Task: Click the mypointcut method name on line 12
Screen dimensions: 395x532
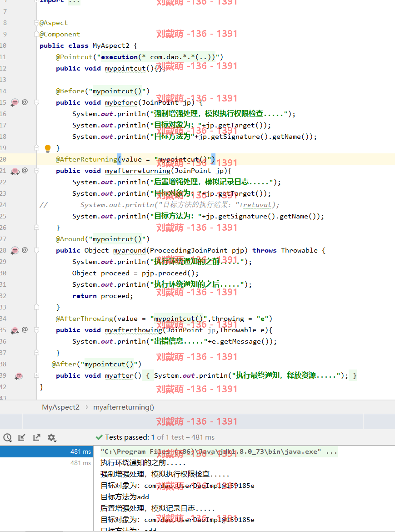Action: 125,69
